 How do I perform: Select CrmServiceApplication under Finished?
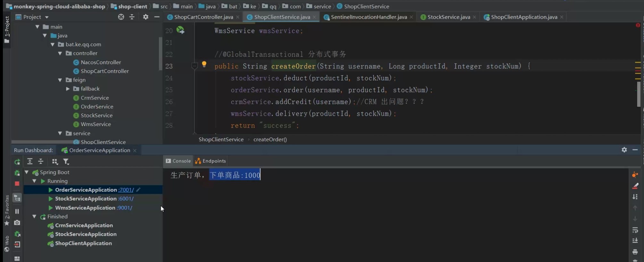point(84,225)
